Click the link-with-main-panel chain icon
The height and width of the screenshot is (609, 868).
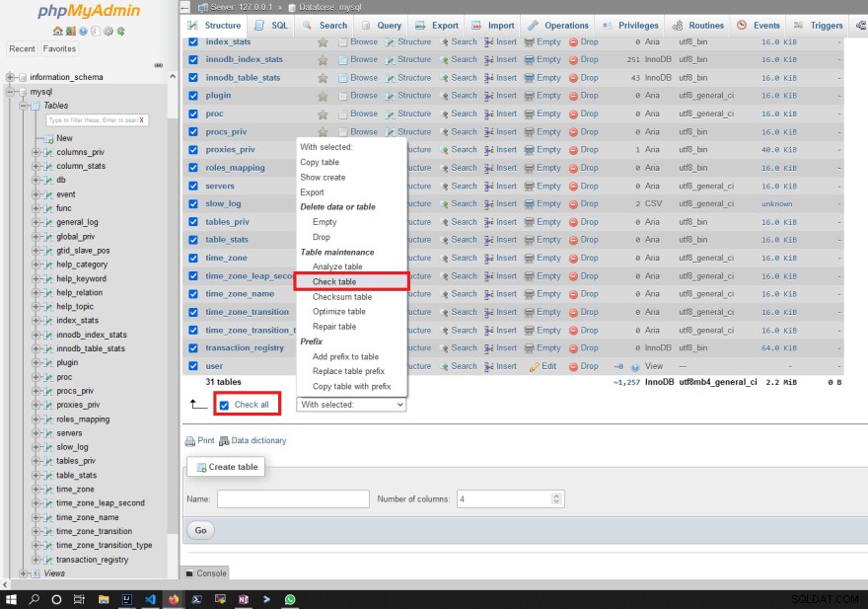[x=159, y=65]
